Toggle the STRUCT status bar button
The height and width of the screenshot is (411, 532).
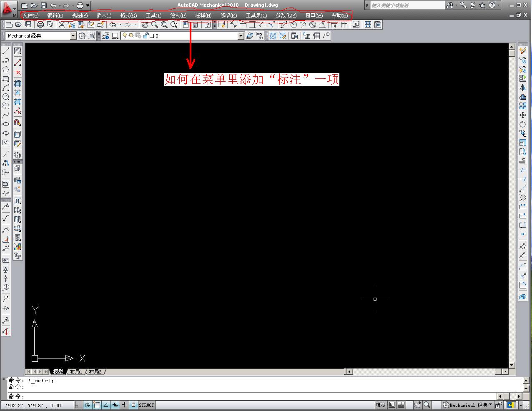tap(146, 405)
